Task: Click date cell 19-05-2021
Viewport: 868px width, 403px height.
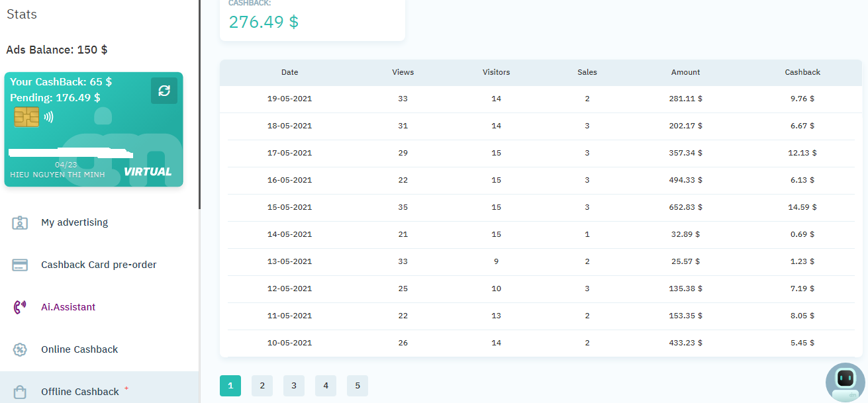Action: [289, 99]
